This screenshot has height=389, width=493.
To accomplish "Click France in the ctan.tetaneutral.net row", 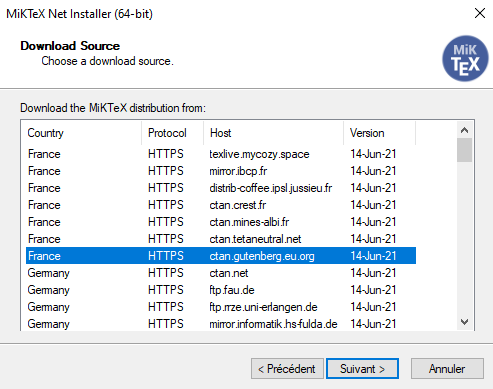I will point(44,239).
